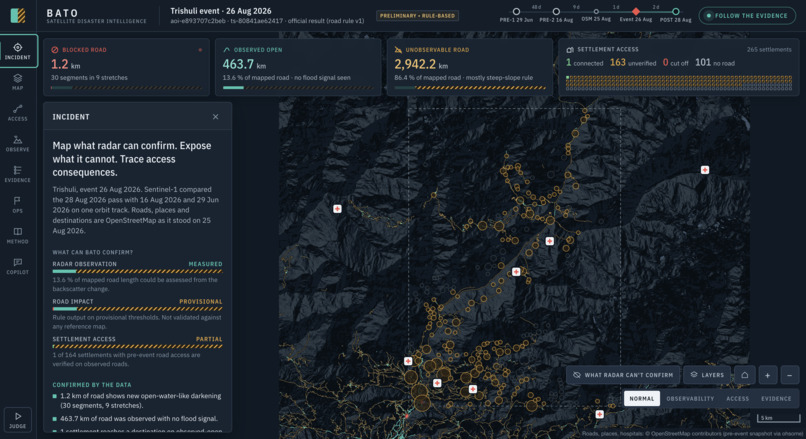Open the Access view in sidebar
Image resolution: width=806 pixels, height=439 pixels.
[18, 113]
